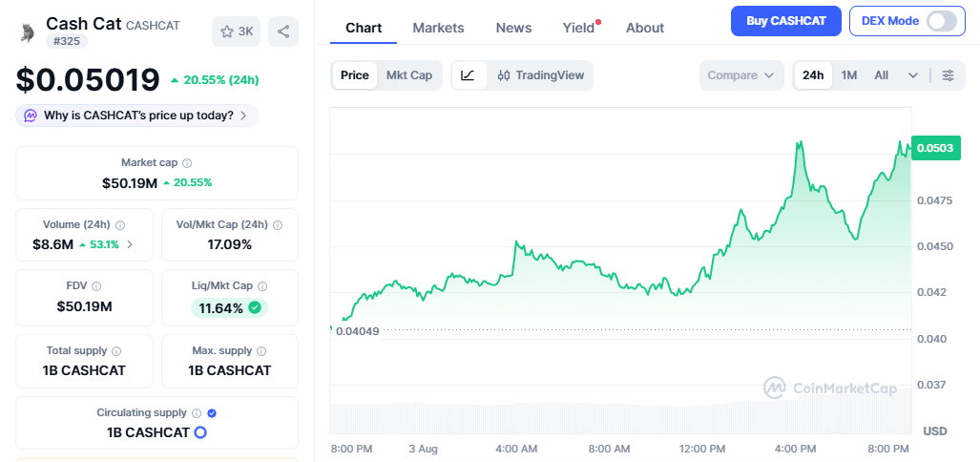The height and width of the screenshot is (462, 980).
Task: Click the Total supply info icon
Action: 116,350
